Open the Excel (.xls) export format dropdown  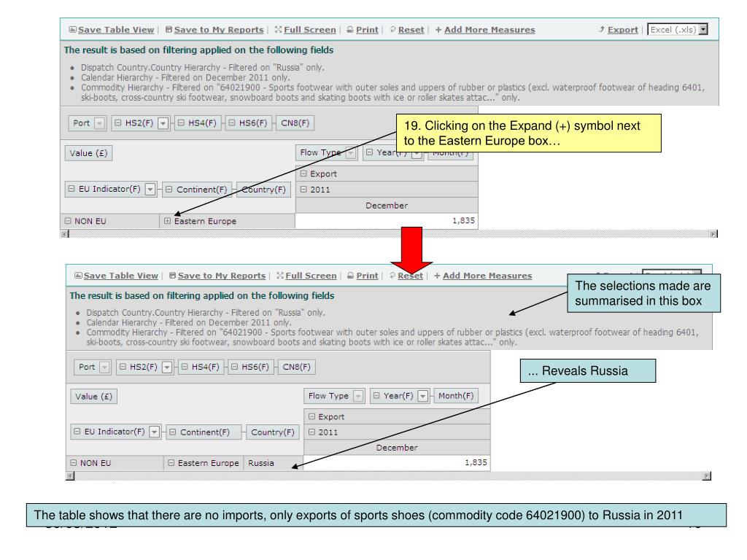point(703,29)
